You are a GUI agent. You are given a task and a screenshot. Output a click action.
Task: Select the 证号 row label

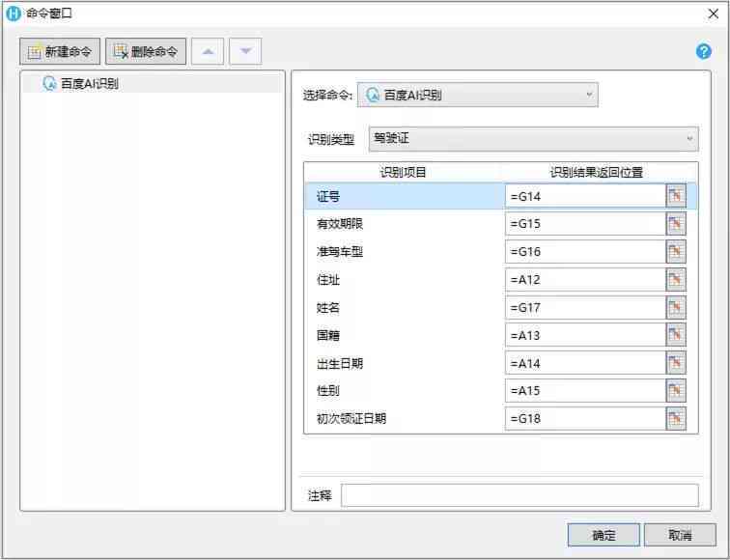coord(328,196)
